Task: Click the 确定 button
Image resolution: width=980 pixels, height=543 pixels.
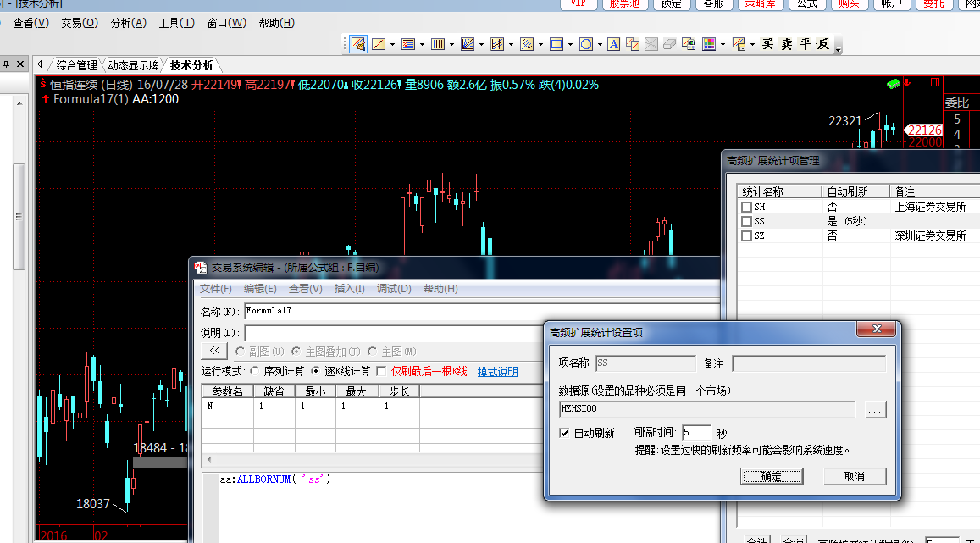Action: point(772,476)
